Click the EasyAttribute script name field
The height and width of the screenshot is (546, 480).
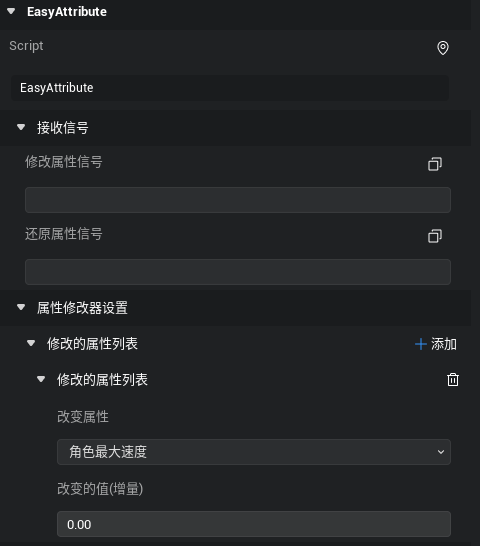[x=230, y=88]
